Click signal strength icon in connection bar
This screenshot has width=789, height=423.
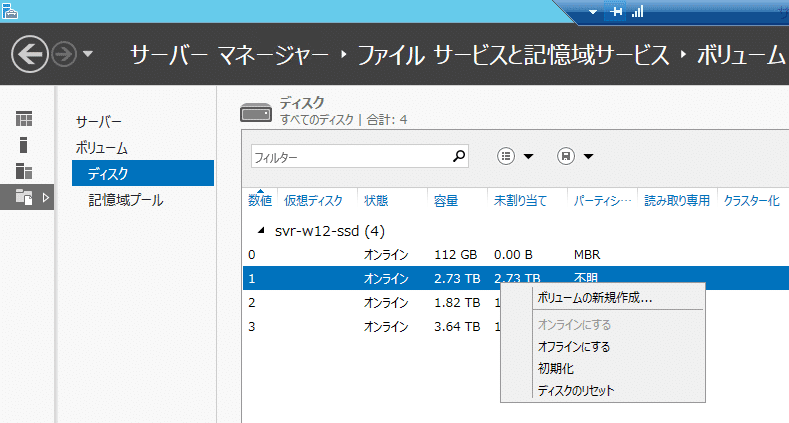(x=638, y=12)
